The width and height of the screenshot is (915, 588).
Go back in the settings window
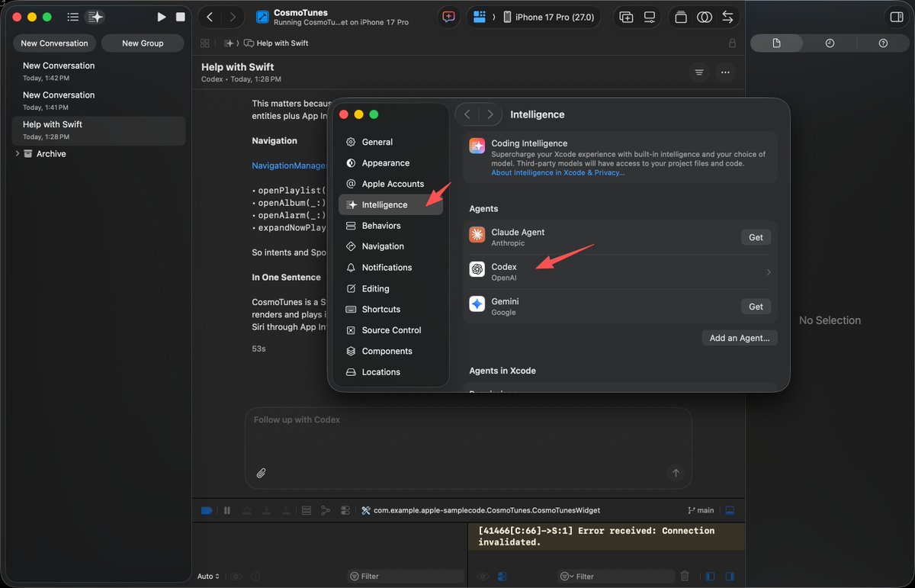coord(467,114)
